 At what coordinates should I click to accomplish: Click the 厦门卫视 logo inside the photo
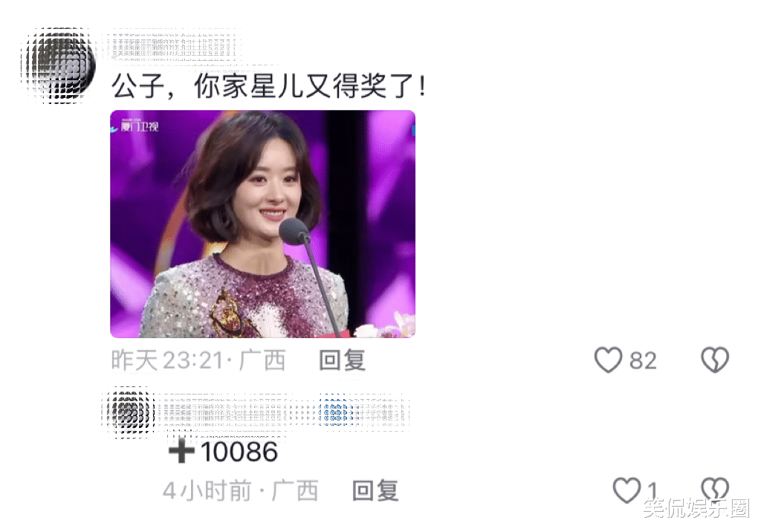(x=137, y=126)
